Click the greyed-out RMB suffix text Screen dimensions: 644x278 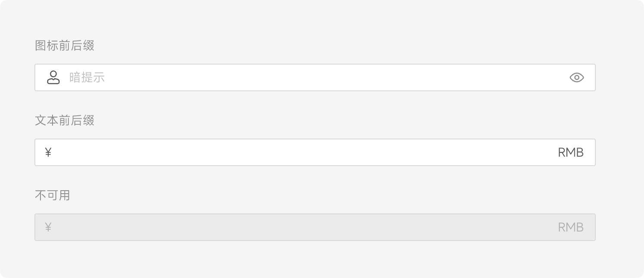pyautogui.click(x=570, y=227)
